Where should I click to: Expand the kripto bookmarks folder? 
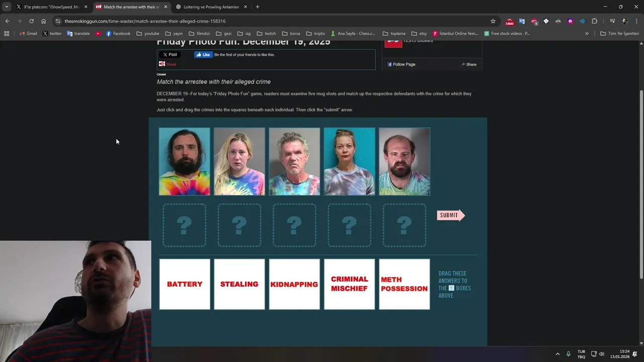click(x=315, y=34)
